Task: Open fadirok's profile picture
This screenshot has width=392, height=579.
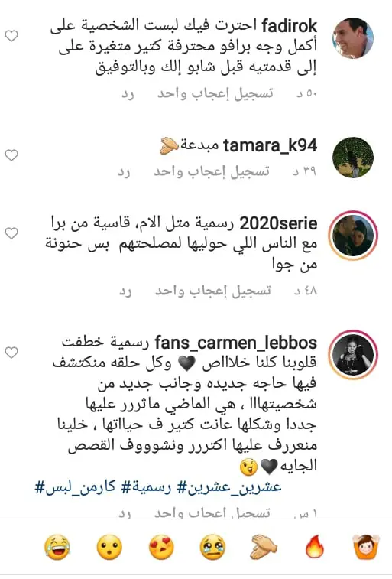Action: (353, 38)
